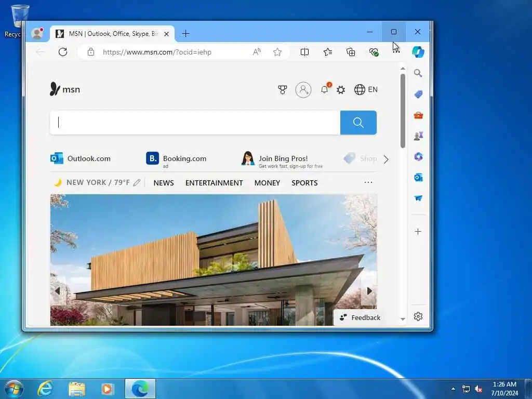Send Feedback button
This screenshot has width=532, height=399.
[361, 318]
